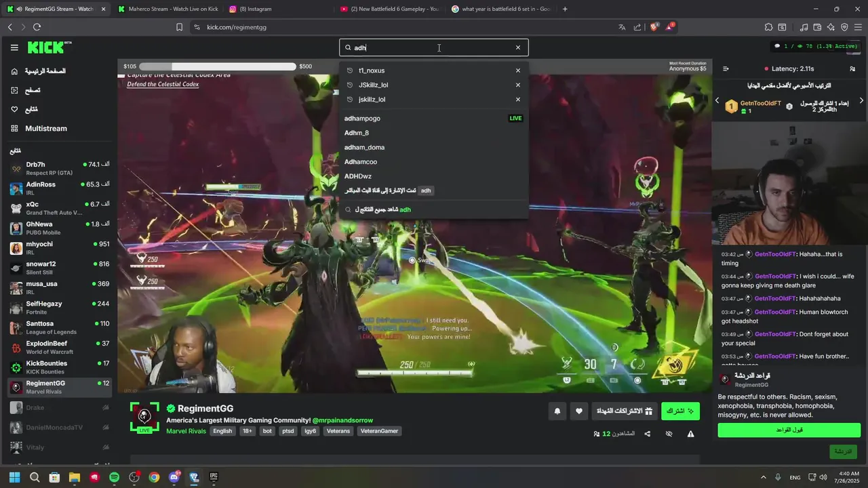Open ExplodinBeef channel in sidebar
The height and width of the screenshot is (488, 868).
tap(59, 347)
